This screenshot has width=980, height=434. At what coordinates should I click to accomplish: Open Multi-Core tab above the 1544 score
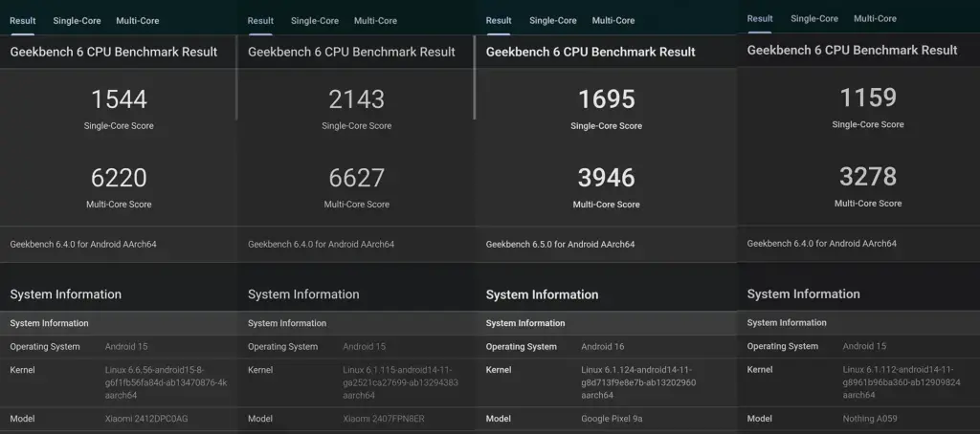point(138,21)
